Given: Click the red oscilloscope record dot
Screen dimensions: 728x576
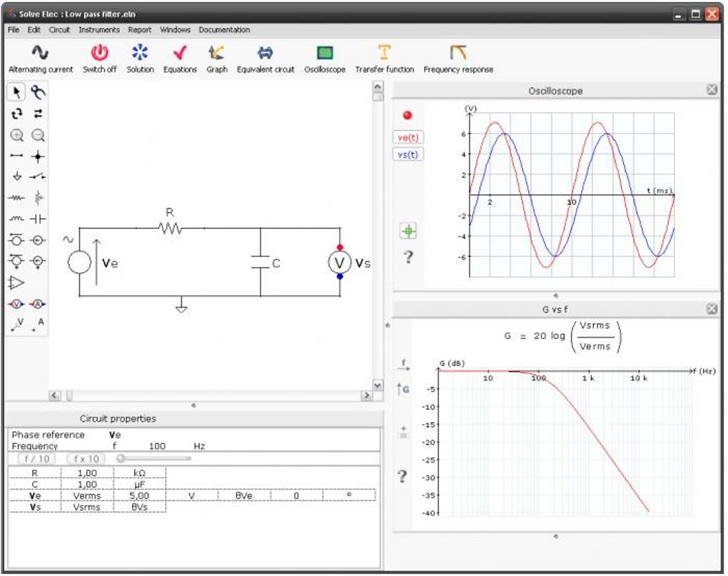Looking at the screenshot, I should (x=407, y=116).
